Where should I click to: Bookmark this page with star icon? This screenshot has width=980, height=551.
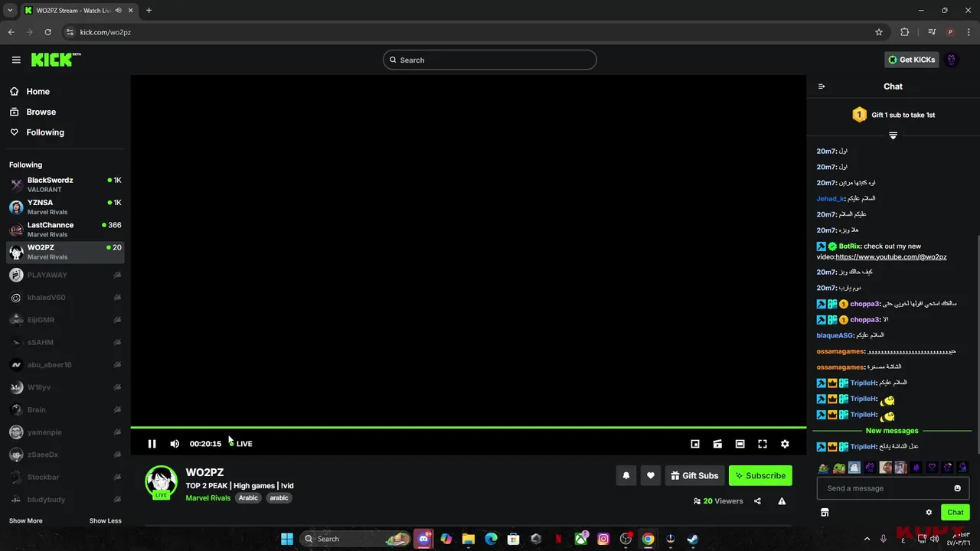pyautogui.click(x=879, y=32)
